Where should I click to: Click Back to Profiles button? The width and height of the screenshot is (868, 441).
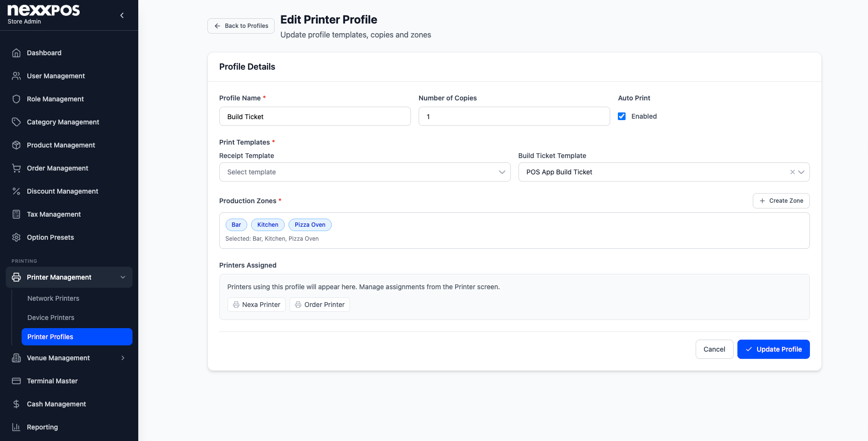[241, 26]
